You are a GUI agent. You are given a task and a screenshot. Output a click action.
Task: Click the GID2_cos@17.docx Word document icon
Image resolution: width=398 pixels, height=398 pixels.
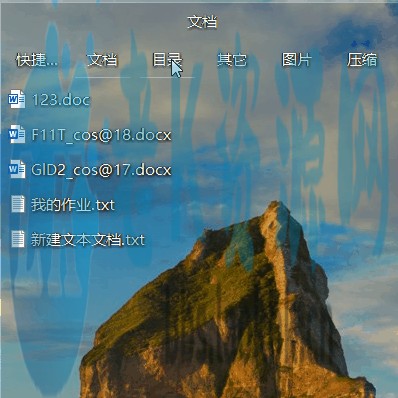(x=17, y=169)
